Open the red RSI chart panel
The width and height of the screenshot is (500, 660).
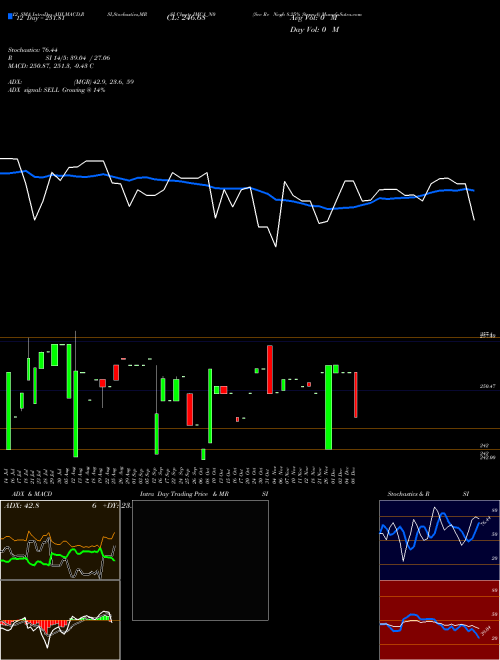[439, 620]
